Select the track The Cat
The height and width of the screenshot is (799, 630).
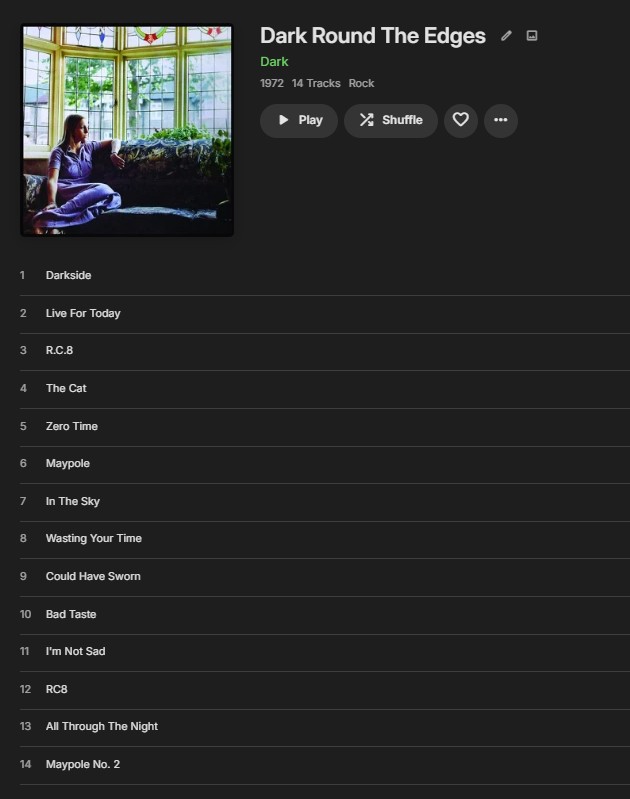[x=325, y=389]
